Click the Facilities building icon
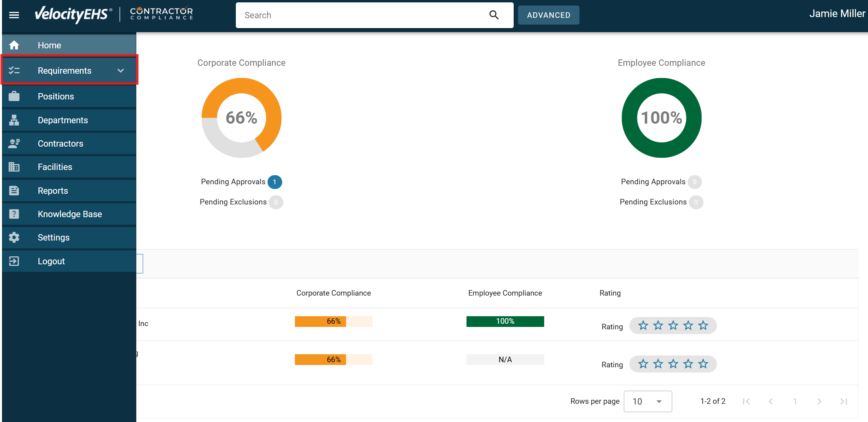This screenshot has width=868, height=422. pos(14,167)
